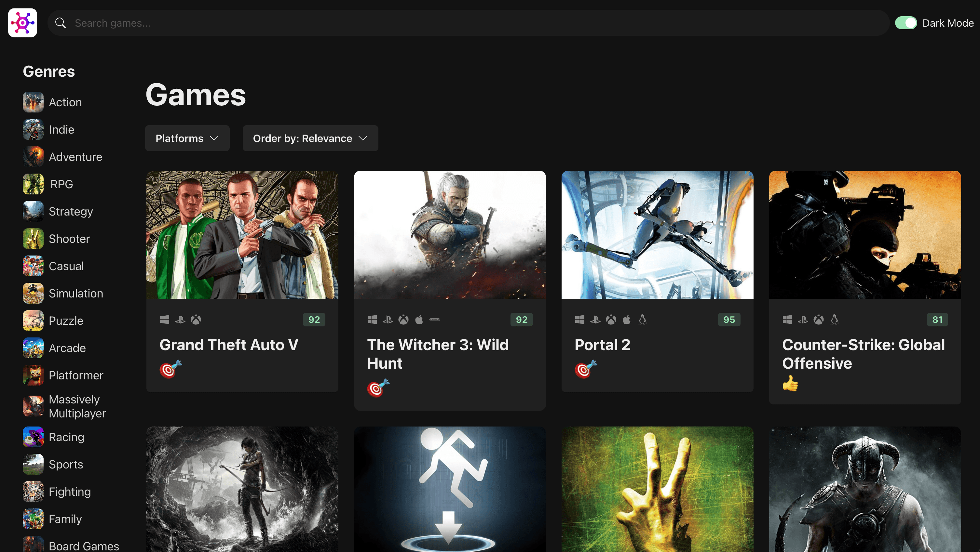
Task: Click the bullseye rating emoji under Portal 2
Action: pos(585,369)
